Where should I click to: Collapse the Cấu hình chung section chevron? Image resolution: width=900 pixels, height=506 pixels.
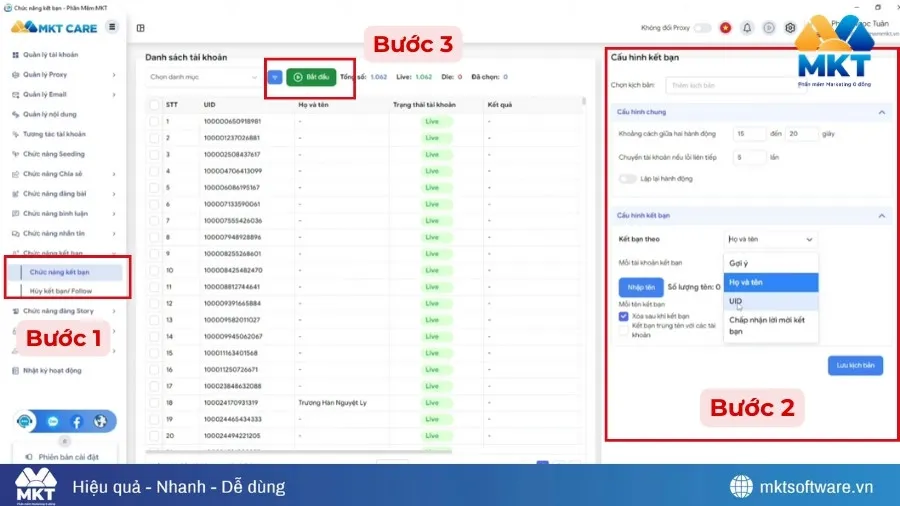pos(882,112)
